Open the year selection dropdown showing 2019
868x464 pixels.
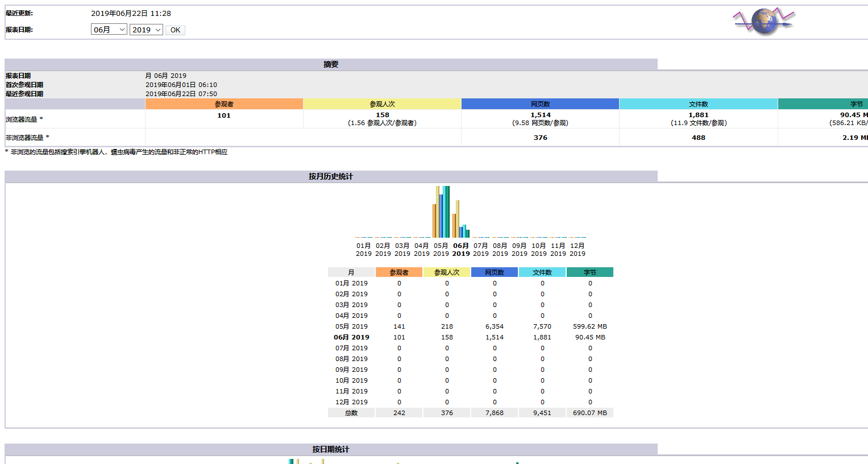pyautogui.click(x=146, y=30)
